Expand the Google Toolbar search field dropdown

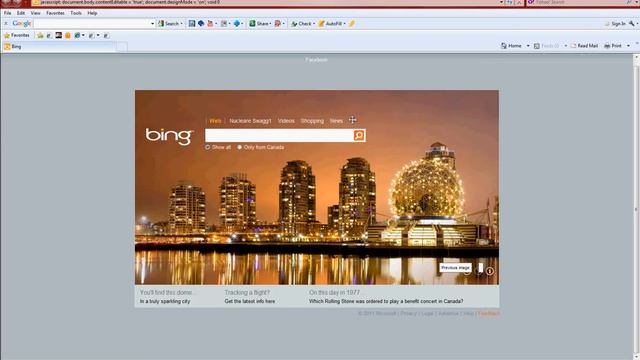(x=152, y=24)
